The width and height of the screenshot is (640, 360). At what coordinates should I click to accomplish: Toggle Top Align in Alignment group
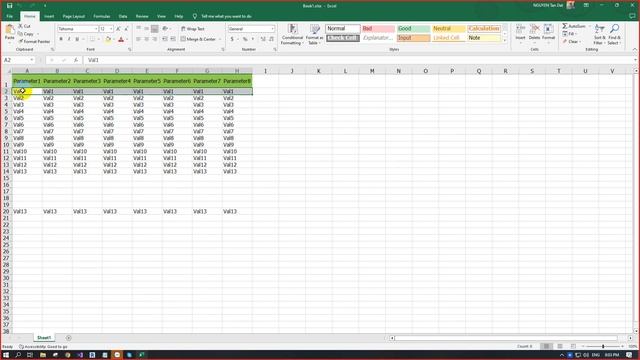(138, 29)
